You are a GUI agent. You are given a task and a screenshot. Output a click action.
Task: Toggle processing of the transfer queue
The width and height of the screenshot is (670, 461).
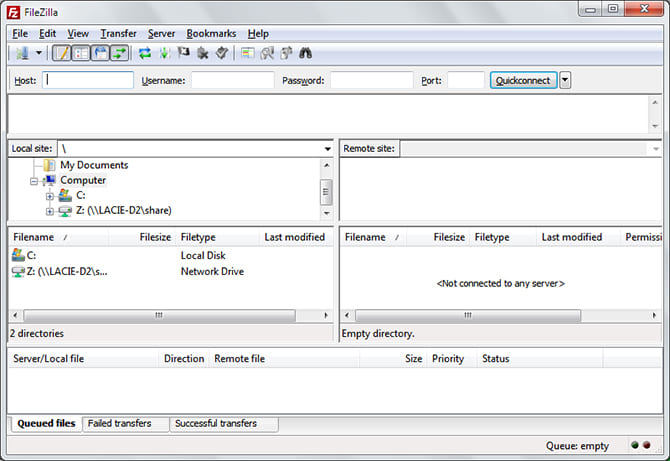(x=165, y=53)
